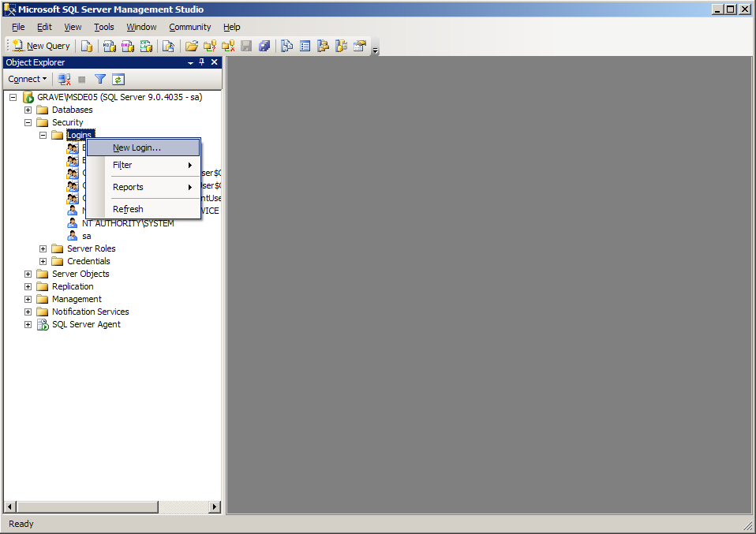This screenshot has height=534, width=756.
Task: Select the sa login in the tree
Action: coord(86,236)
